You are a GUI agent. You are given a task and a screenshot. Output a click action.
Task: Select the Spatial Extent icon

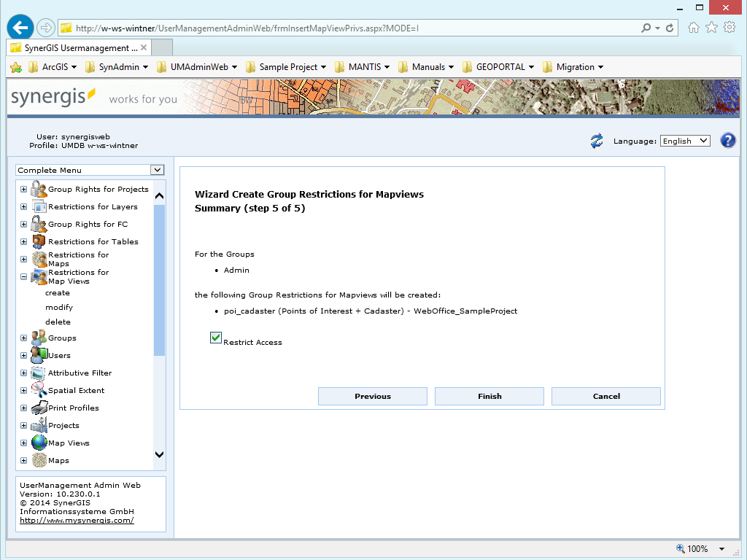click(x=37, y=390)
